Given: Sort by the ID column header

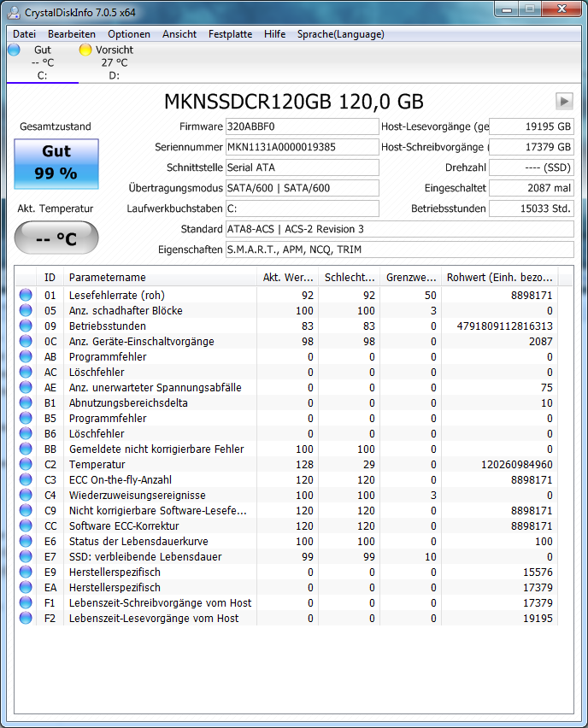Looking at the screenshot, I should [50, 277].
